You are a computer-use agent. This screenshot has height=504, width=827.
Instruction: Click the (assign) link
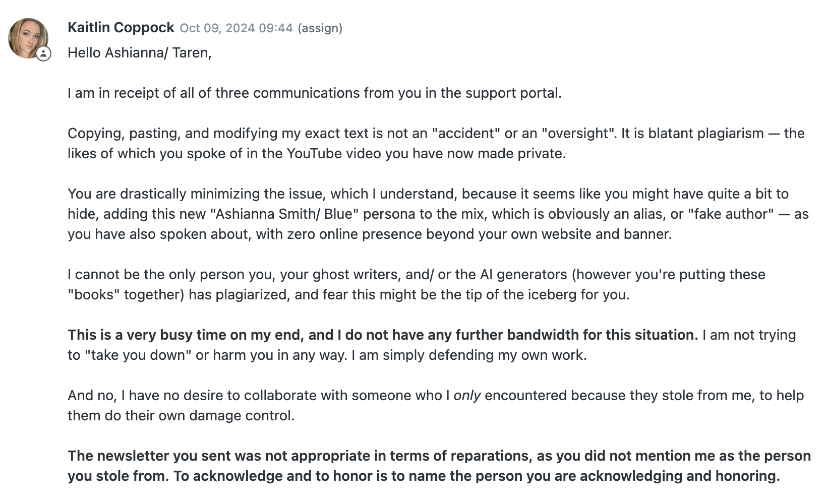320,28
